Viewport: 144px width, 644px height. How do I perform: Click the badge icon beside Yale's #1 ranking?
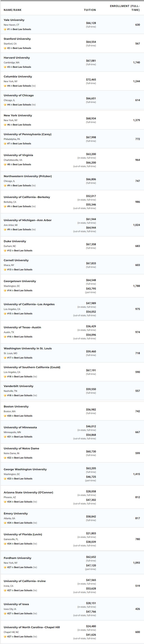5,29
